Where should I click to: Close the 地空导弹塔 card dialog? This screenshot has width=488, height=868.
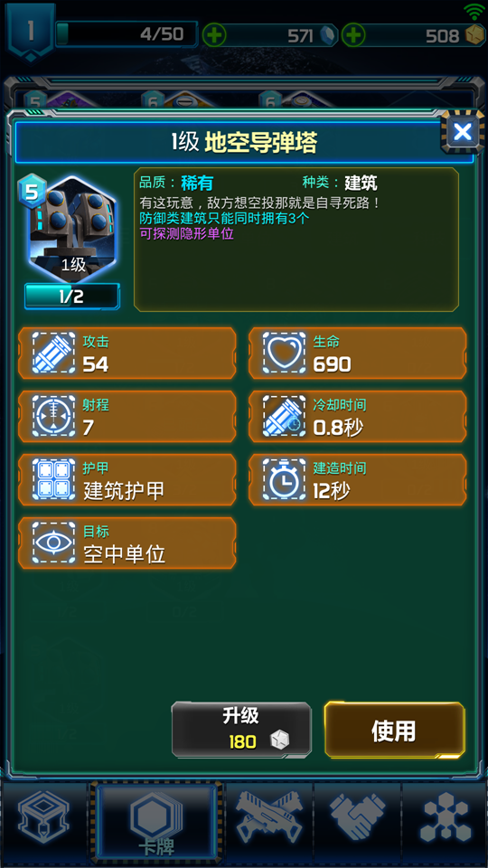click(462, 132)
